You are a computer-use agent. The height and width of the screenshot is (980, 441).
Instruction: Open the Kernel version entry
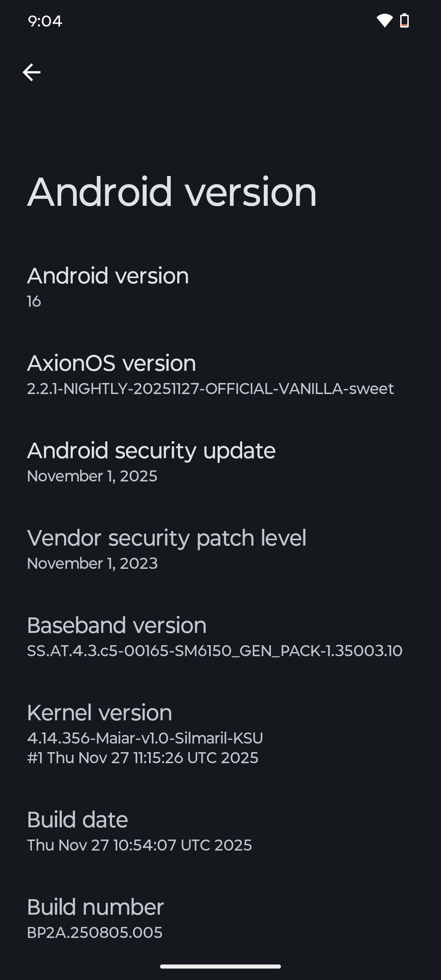[x=99, y=713]
